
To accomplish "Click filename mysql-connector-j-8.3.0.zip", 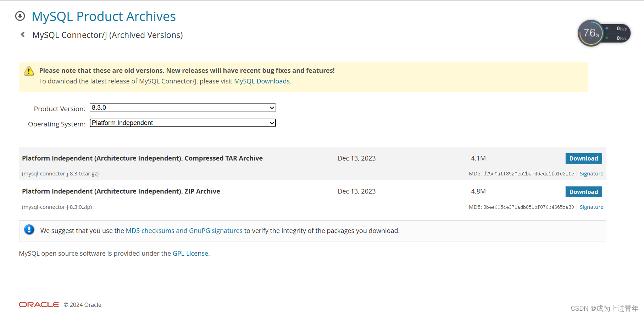I will (x=57, y=207).
